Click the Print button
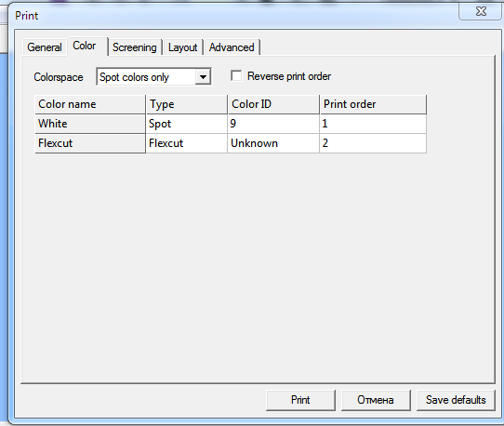The width and height of the screenshot is (504, 426). point(300,400)
